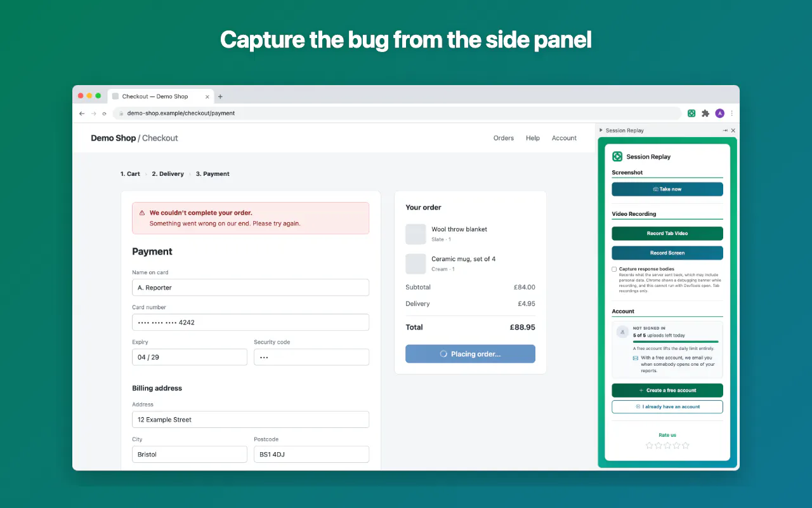812x508 pixels.
Task: Click the Postcode field
Action: coord(311,454)
